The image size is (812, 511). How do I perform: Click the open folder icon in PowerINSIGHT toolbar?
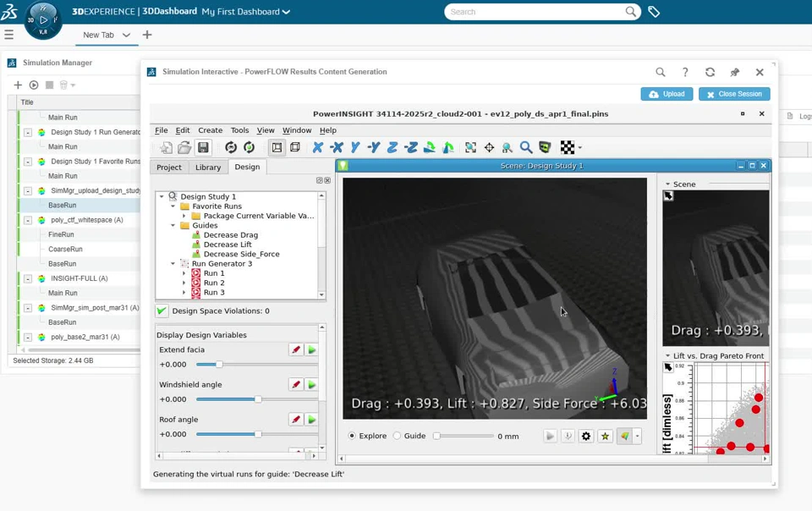point(184,147)
